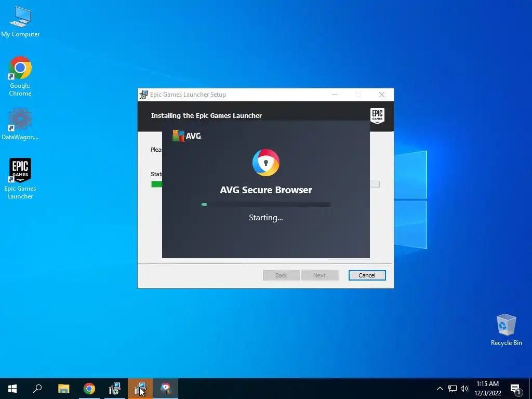
Task: Click the highlighted orange installer taskbar icon
Action: click(x=140, y=389)
